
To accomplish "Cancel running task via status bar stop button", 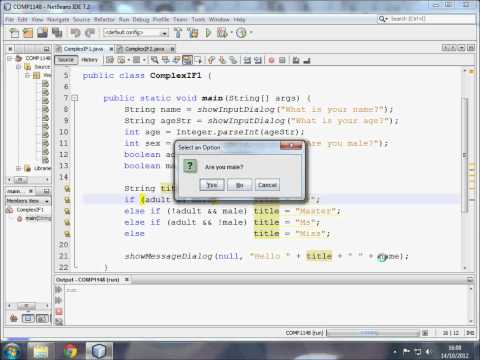I will click(425, 333).
